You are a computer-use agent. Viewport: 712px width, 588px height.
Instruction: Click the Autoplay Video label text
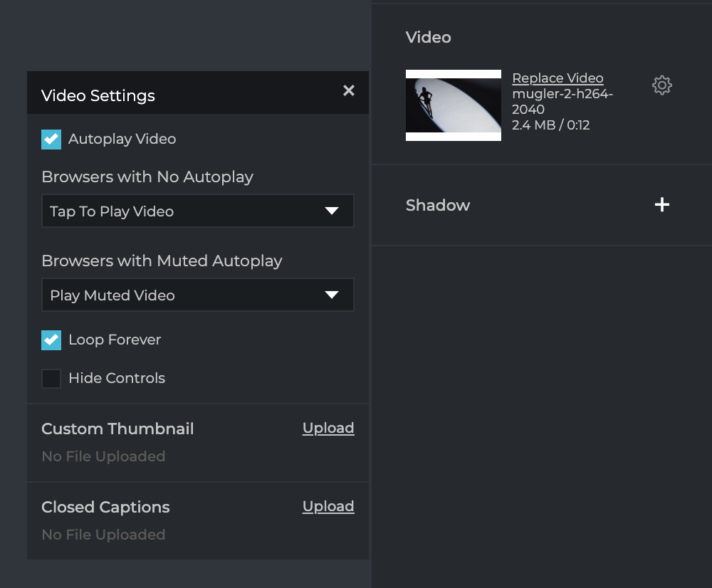point(122,139)
